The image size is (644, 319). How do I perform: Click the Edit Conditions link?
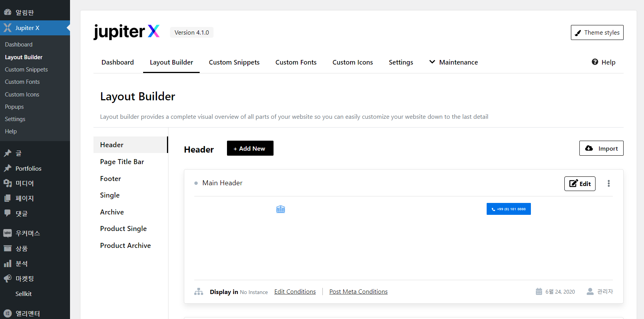pos(295,292)
